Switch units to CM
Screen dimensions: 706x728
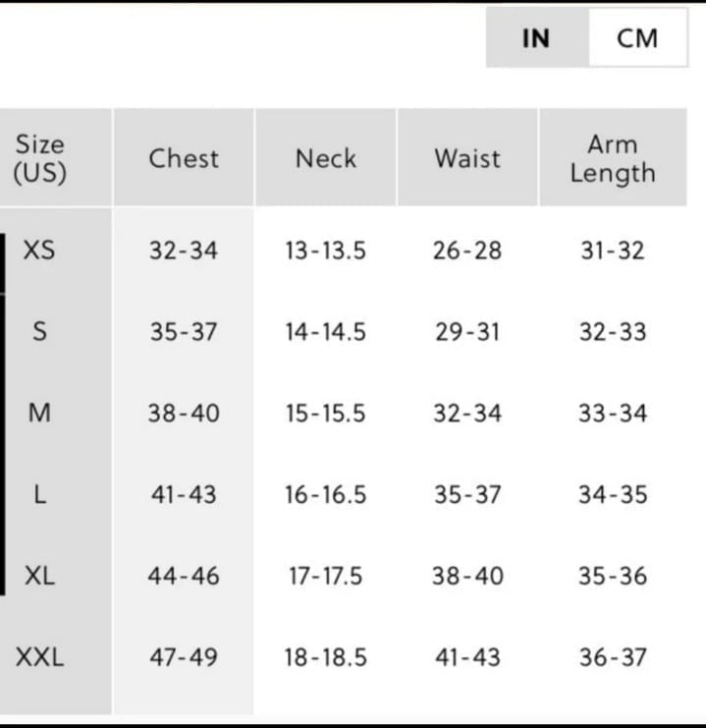(638, 37)
